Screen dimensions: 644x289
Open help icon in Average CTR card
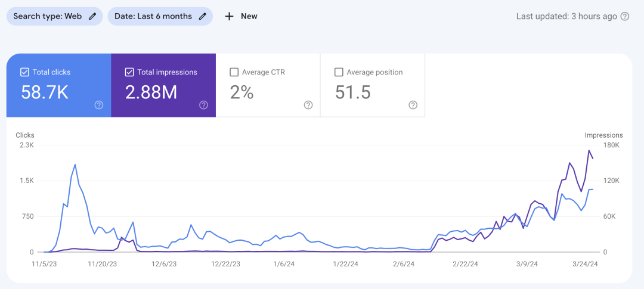point(308,105)
